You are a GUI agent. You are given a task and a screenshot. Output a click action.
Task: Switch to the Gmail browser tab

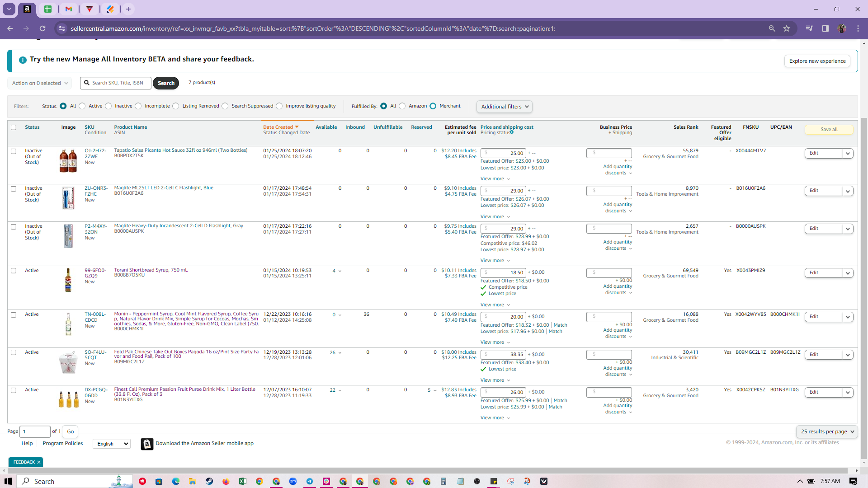[x=69, y=9]
